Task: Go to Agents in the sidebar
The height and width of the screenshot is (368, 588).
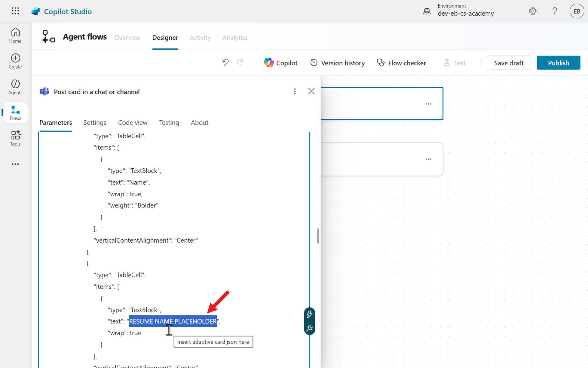Action: pos(15,87)
